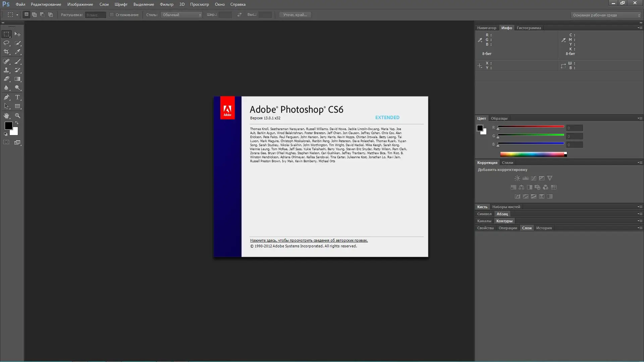Screen dimensions: 644x362
Task: Choose the Horizontal Type tool
Action: pos(18,97)
